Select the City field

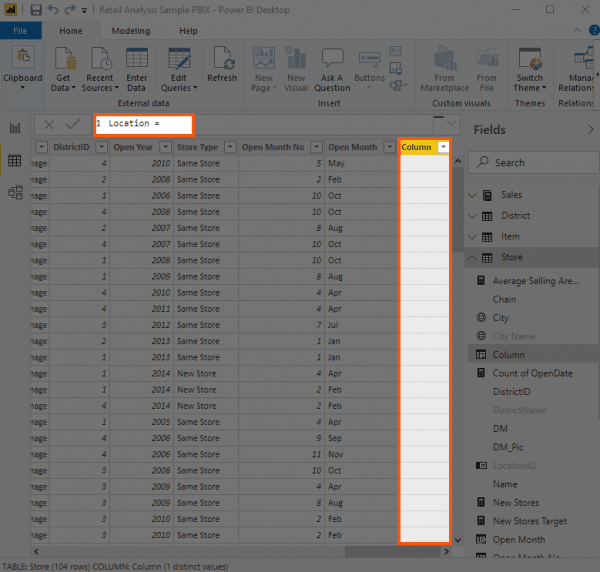point(501,318)
